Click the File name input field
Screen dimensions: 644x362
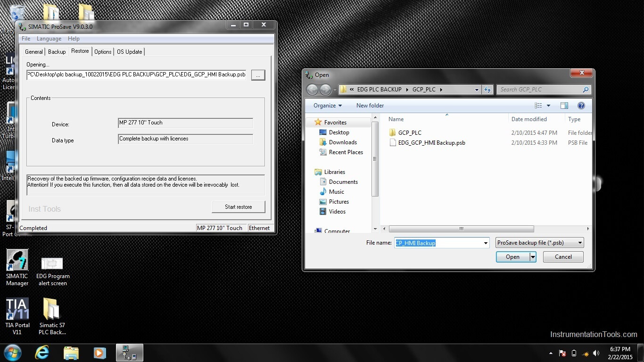point(438,243)
